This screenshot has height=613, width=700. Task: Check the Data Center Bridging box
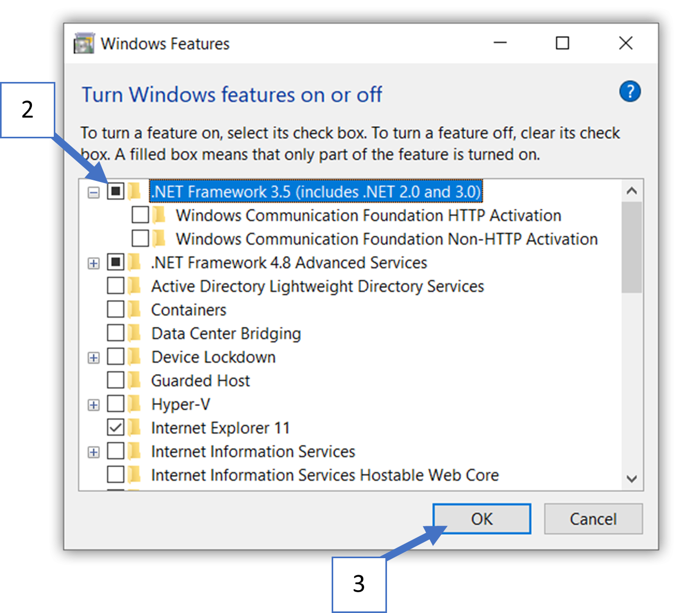pos(116,333)
